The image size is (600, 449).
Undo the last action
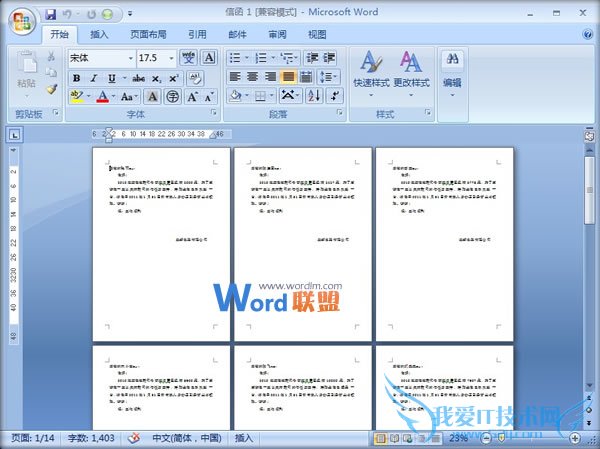tap(67, 14)
